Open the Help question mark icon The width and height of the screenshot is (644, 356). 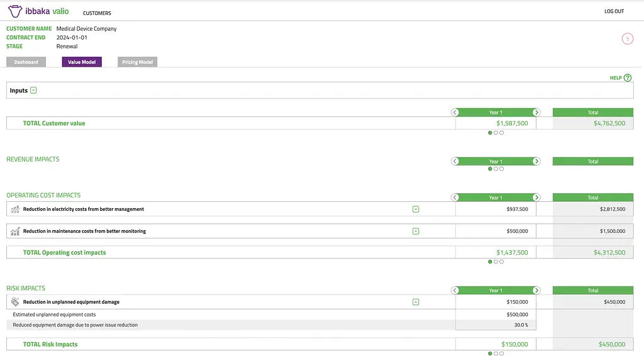627,77
